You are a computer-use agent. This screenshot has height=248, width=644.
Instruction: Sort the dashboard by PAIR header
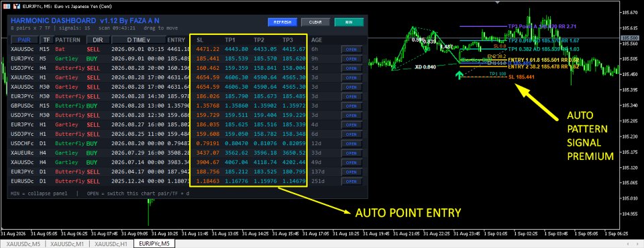point(24,40)
